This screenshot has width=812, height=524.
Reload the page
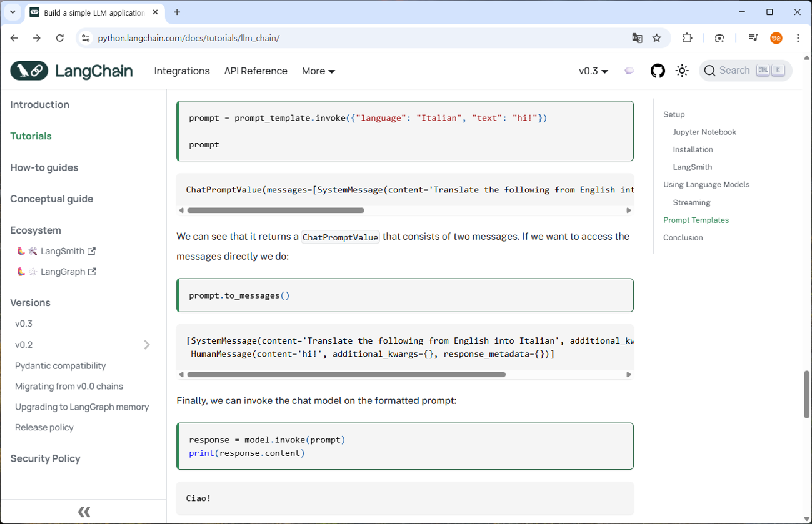(60, 38)
